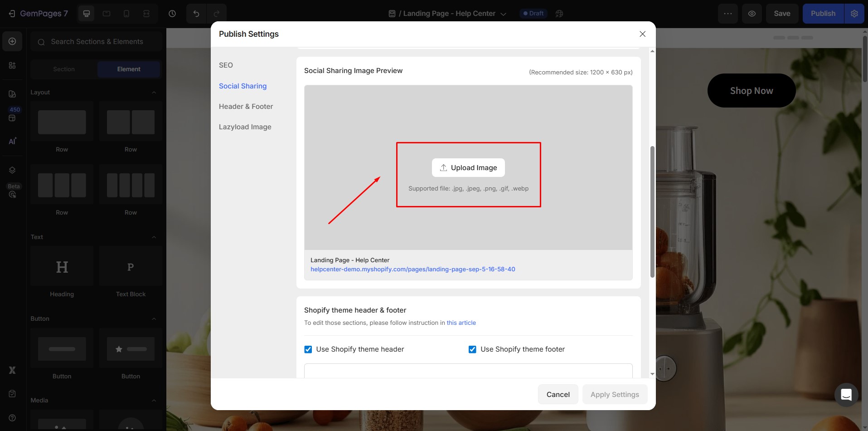Open the AI assistant sidebar icon

click(12, 141)
